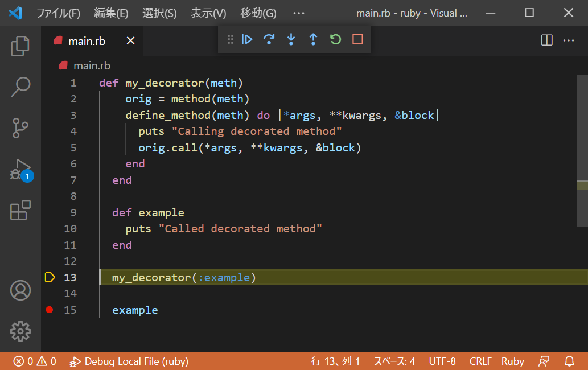588x370 pixels.
Task: Click "Calling decorated method" string on line 4
Action: point(257,131)
